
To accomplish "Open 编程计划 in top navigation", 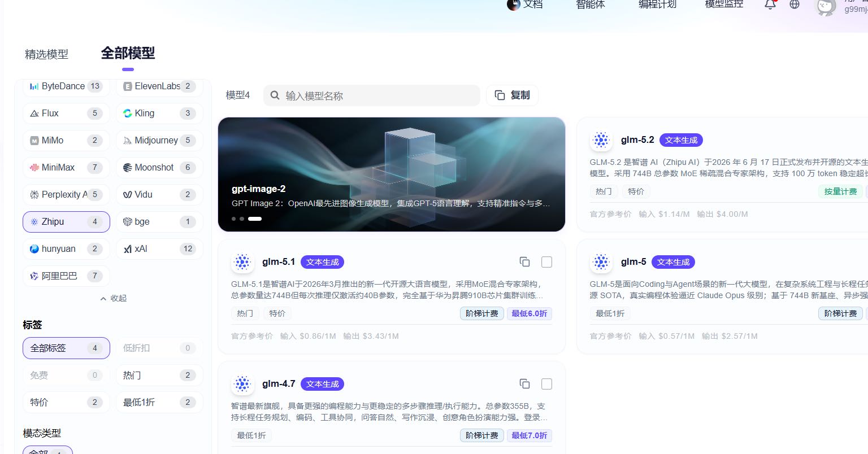I will [657, 5].
